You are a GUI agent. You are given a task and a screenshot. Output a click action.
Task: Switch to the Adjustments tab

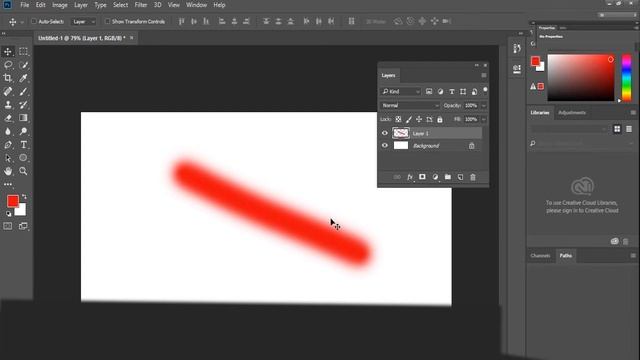click(x=572, y=113)
